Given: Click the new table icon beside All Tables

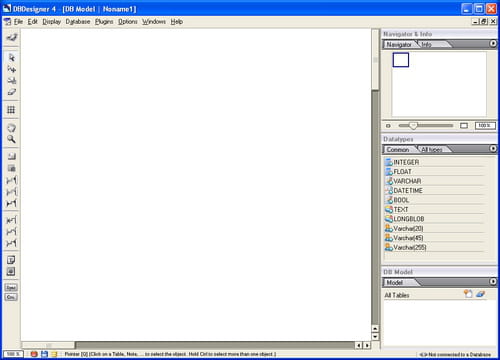Looking at the screenshot, I should pyautogui.click(x=468, y=294).
